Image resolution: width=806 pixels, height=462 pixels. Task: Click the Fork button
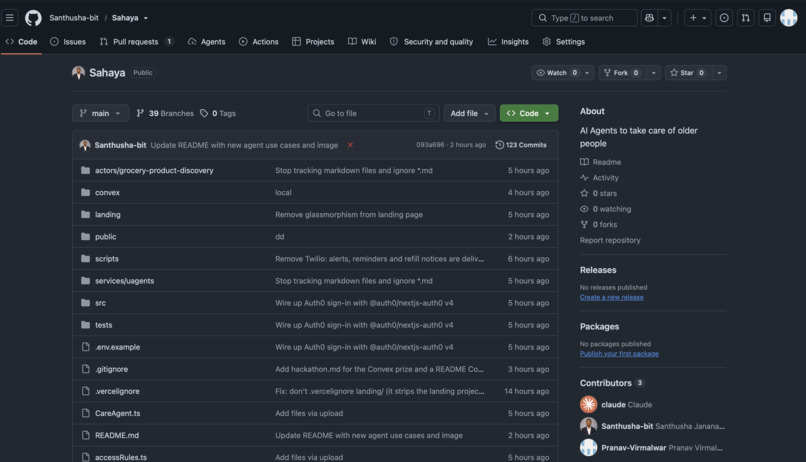click(x=622, y=72)
